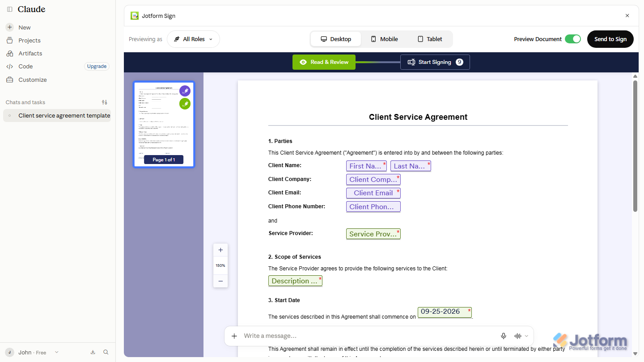Collapse the Claude sidebar panel icon
The height and width of the screenshot is (362, 644).
pyautogui.click(x=10, y=9)
